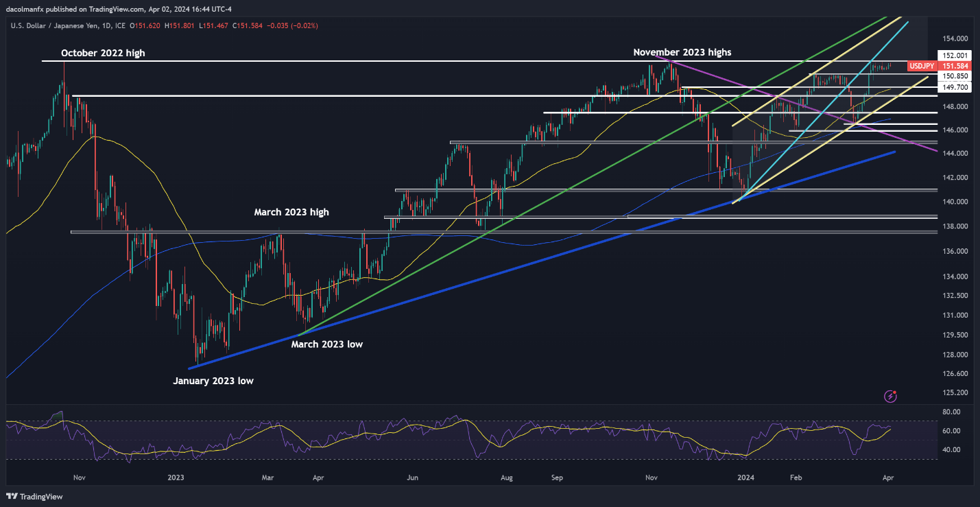Click the 60.00 RSI axis label
Viewport: 980px width, 507px height.
(x=951, y=431)
